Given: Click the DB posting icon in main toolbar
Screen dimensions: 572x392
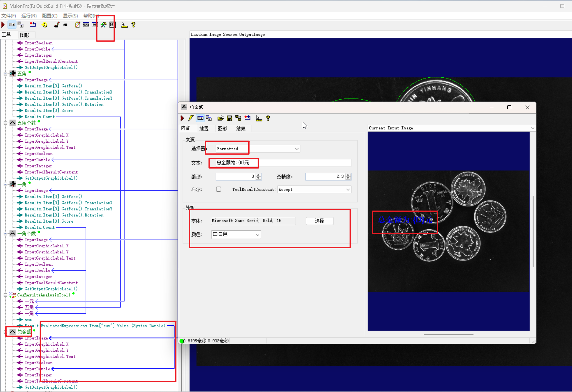Looking at the screenshot, I should [112, 25].
